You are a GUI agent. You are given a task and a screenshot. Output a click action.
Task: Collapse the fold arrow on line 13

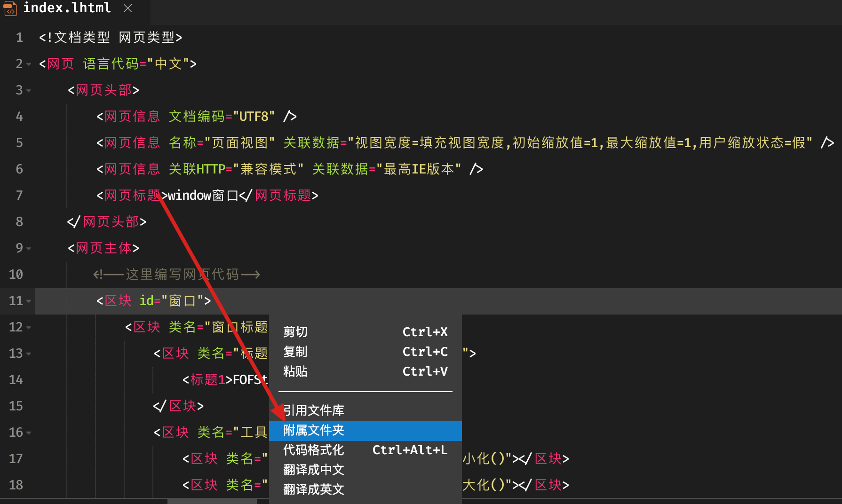[x=29, y=354]
